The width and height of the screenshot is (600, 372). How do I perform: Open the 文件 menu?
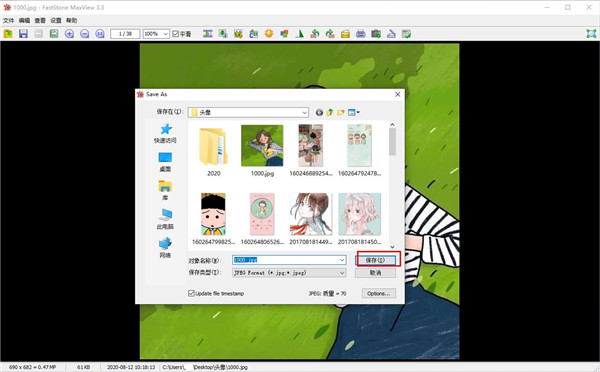8,20
